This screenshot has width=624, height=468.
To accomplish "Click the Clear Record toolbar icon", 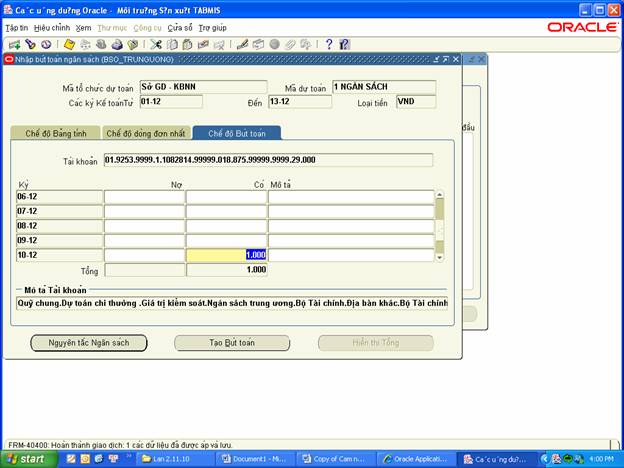I will pos(203,45).
